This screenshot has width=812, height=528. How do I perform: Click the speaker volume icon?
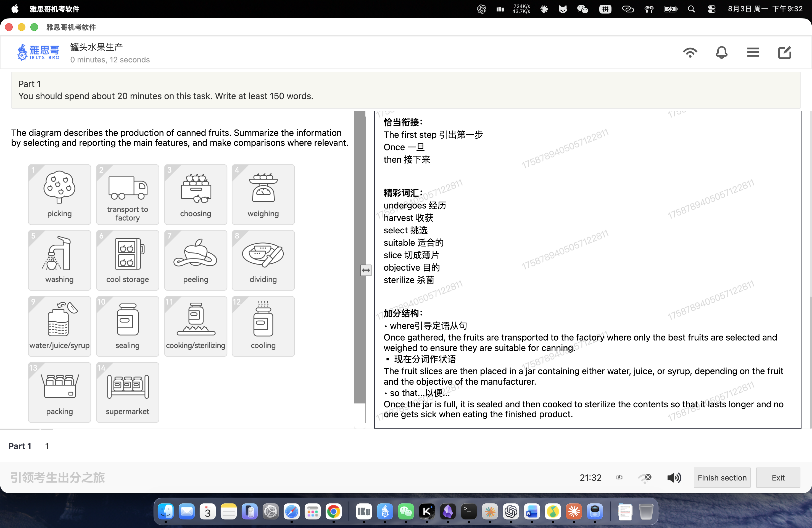(674, 477)
